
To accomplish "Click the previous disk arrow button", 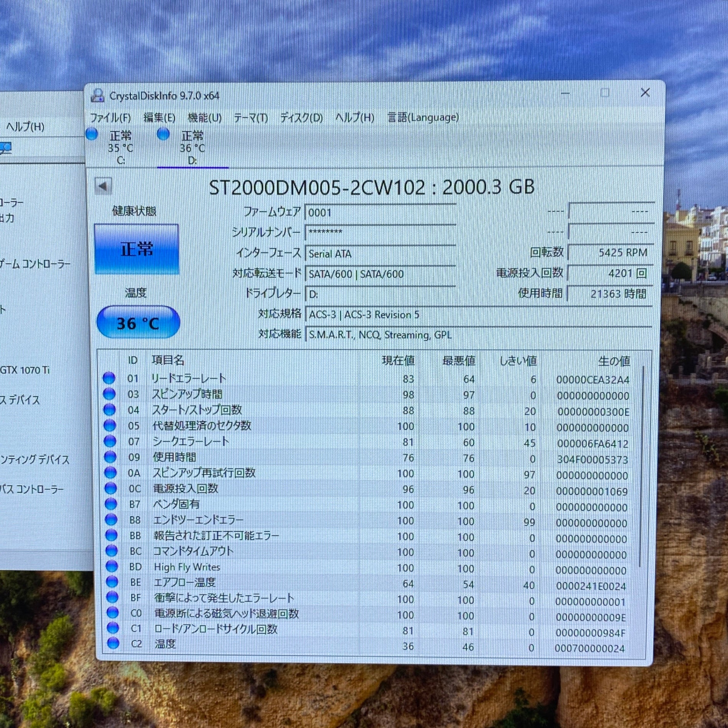I will 103,186.
